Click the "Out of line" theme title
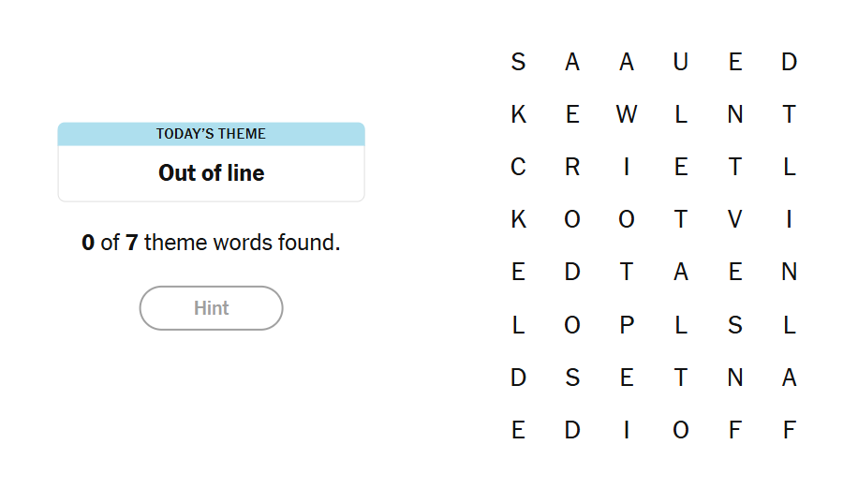Image resolution: width=858 pixels, height=504 pixels. (211, 173)
